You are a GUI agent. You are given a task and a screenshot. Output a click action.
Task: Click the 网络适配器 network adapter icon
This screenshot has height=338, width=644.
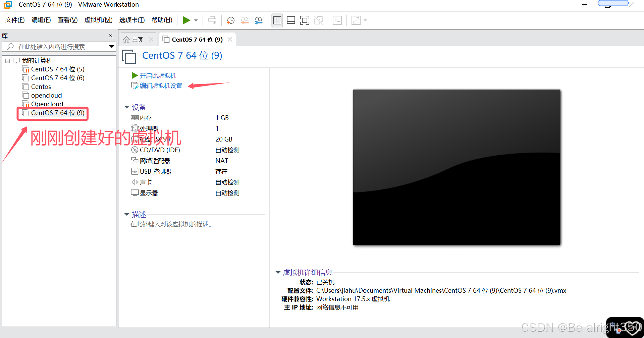coord(135,161)
